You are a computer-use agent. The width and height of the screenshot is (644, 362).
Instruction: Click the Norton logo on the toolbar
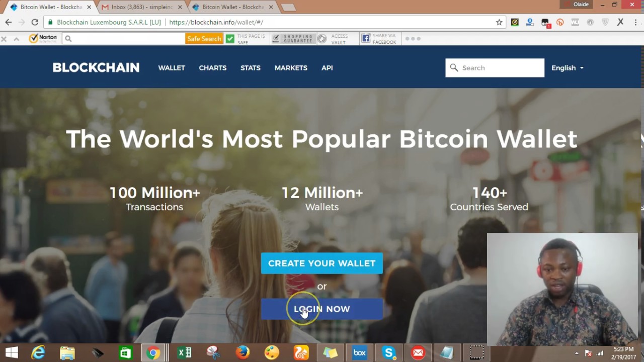coord(43,38)
